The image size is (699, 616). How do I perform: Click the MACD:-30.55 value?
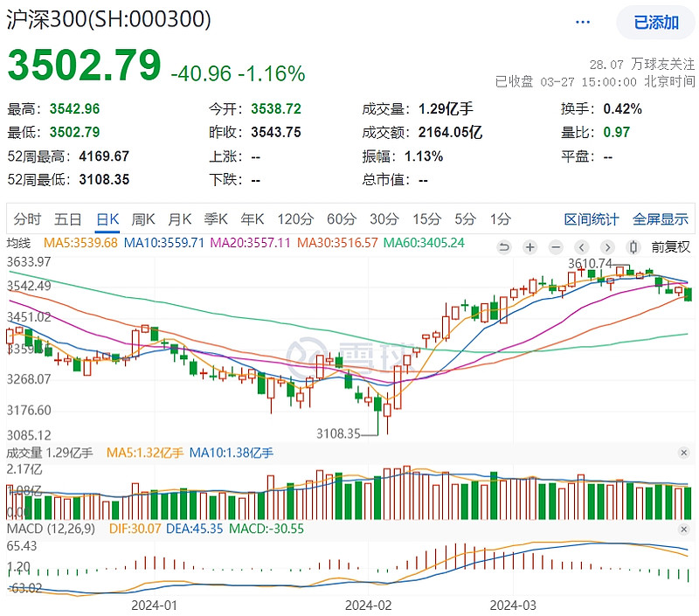266,529
